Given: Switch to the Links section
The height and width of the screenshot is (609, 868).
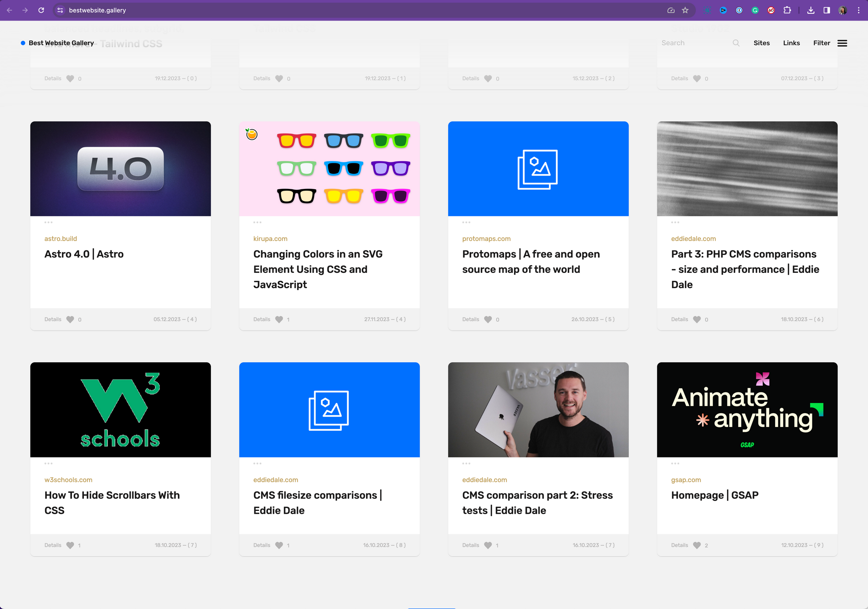Looking at the screenshot, I should pyautogui.click(x=791, y=43).
